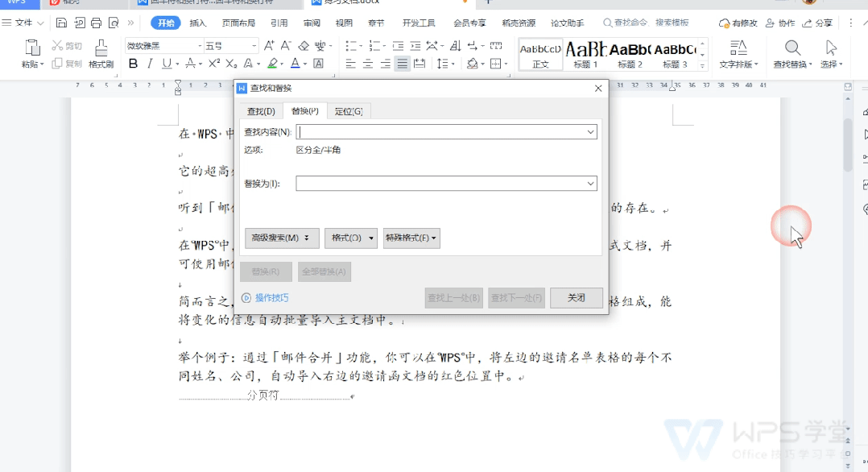Screen dimensions: 868x472
Task: Expand the Replace With (替换为) history dropdown
Action: pyautogui.click(x=591, y=184)
